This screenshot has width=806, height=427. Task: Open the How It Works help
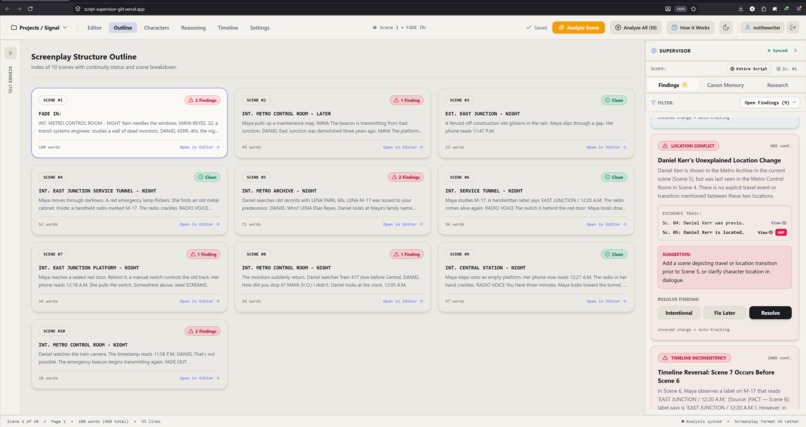[690, 28]
